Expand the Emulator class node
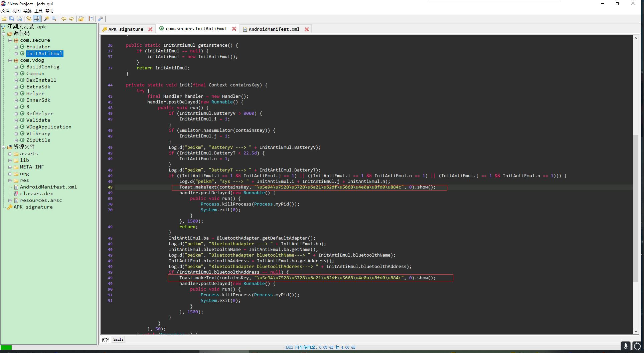 pos(16,47)
